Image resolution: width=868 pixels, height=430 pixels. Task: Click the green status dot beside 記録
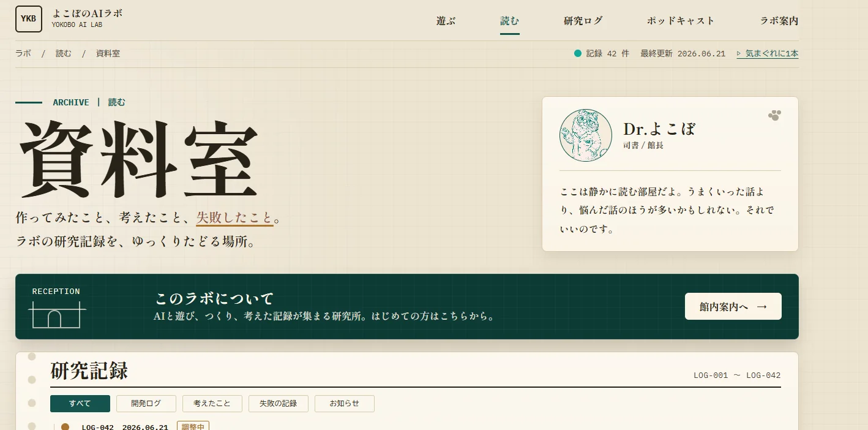click(x=577, y=53)
